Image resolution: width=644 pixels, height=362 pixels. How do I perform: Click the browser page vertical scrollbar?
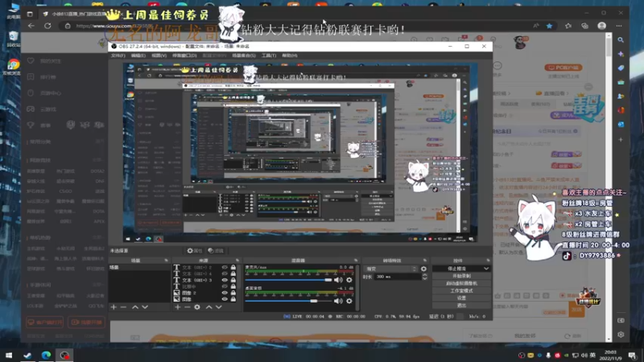point(609,187)
